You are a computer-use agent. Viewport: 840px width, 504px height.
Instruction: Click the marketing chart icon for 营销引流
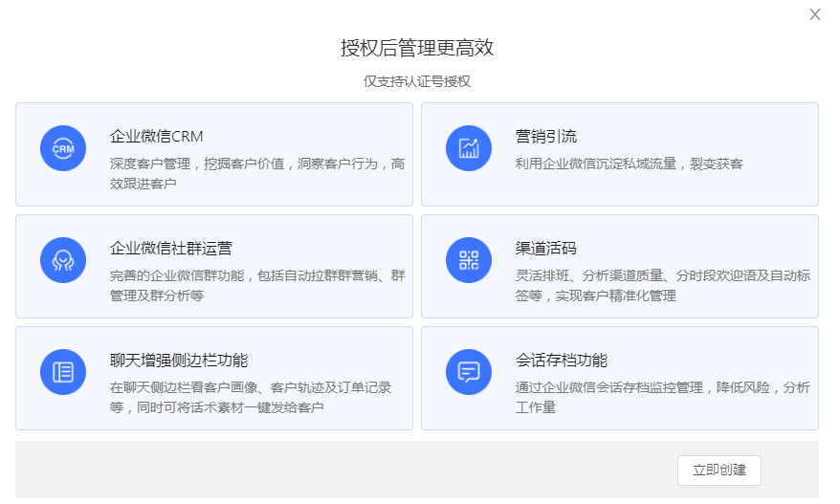coord(469,148)
